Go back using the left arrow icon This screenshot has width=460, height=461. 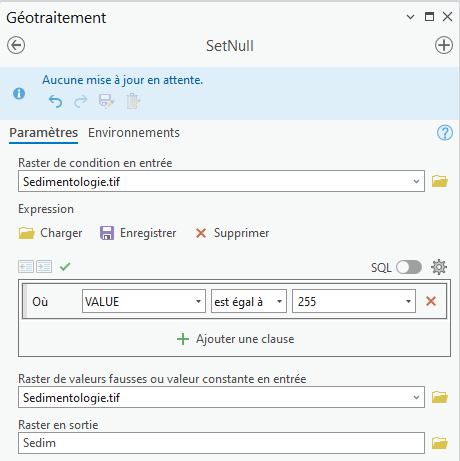point(16,45)
